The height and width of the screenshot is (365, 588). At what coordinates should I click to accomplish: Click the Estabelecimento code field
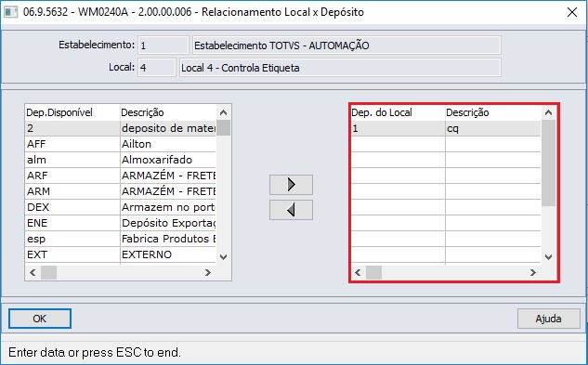click(163, 46)
